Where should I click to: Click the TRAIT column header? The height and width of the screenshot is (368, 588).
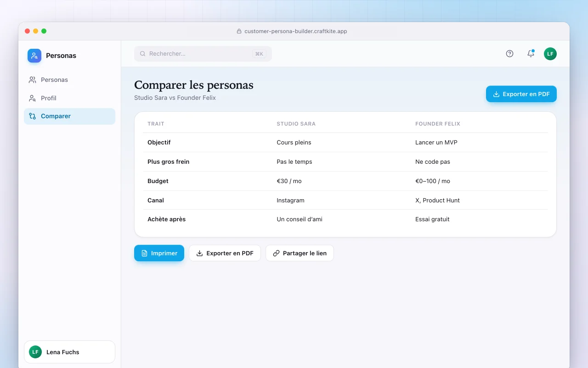(x=156, y=124)
